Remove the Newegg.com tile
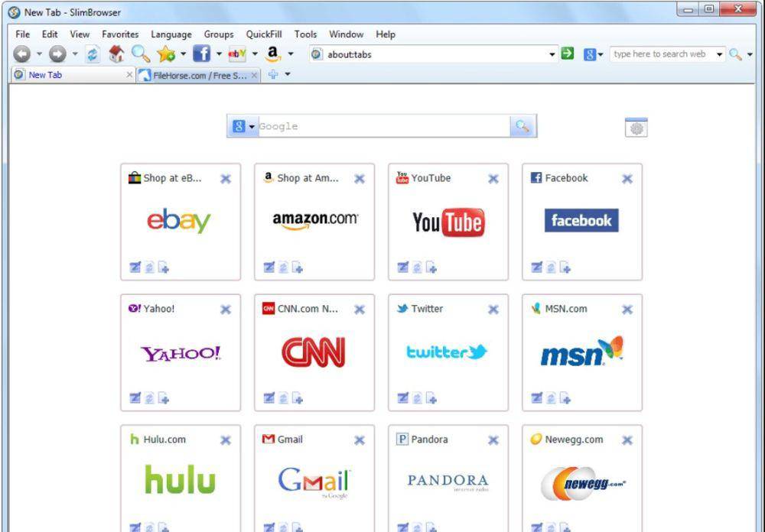This screenshot has width=765, height=532. coord(627,440)
